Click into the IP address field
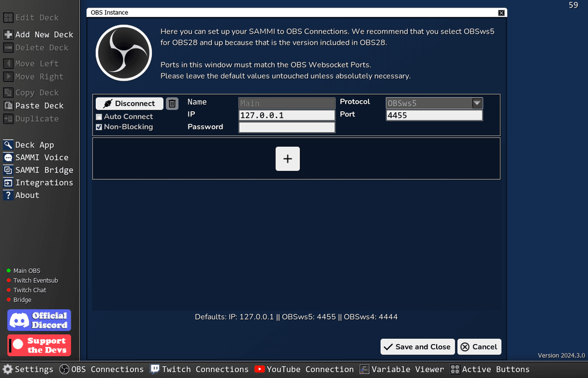Image resolution: width=588 pixels, height=378 pixels. point(287,115)
